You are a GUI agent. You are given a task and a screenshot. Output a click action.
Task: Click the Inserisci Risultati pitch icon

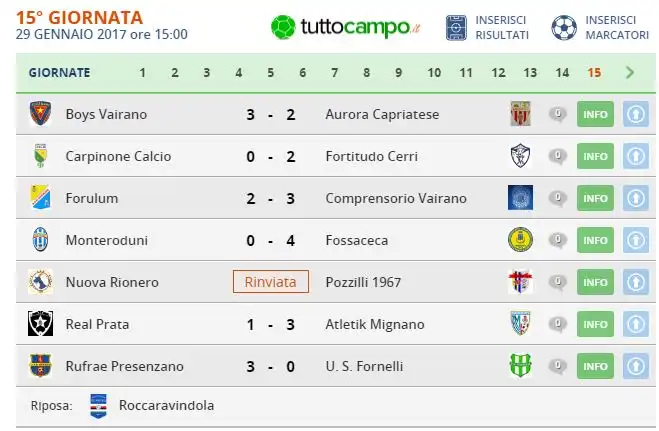(x=456, y=28)
